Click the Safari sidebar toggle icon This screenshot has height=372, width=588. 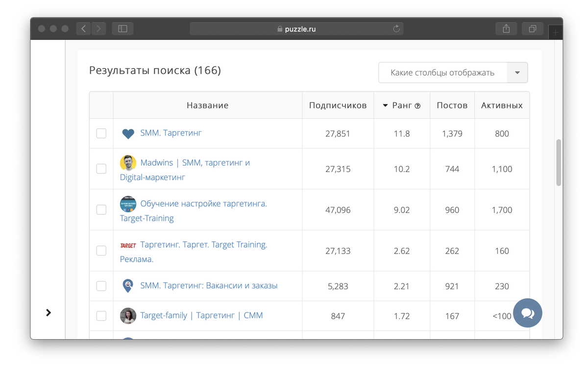(122, 29)
